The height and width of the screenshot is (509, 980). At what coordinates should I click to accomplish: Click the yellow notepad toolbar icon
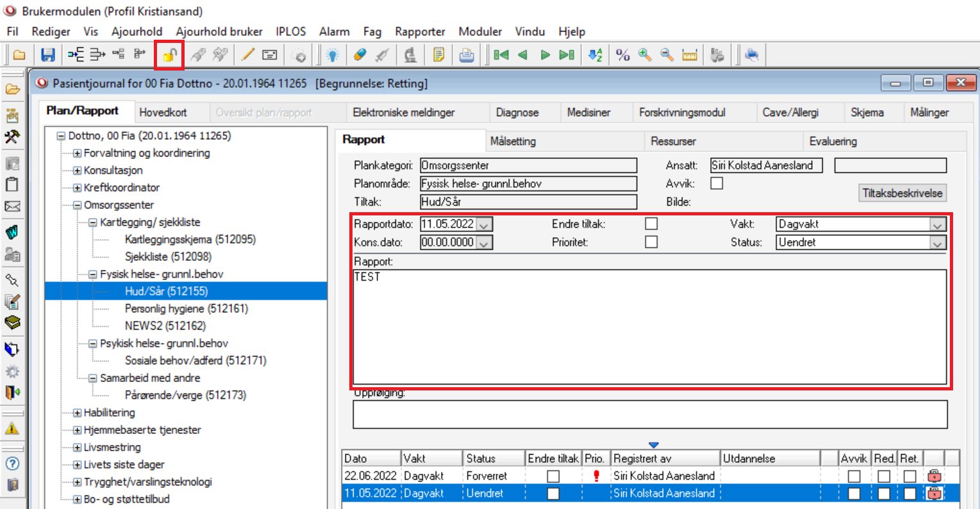pyautogui.click(x=438, y=55)
